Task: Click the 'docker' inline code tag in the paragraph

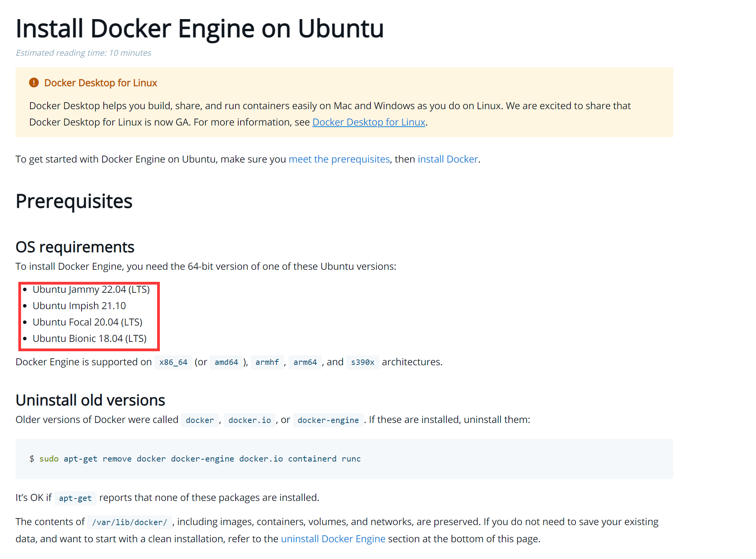Action: tap(200, 420)
